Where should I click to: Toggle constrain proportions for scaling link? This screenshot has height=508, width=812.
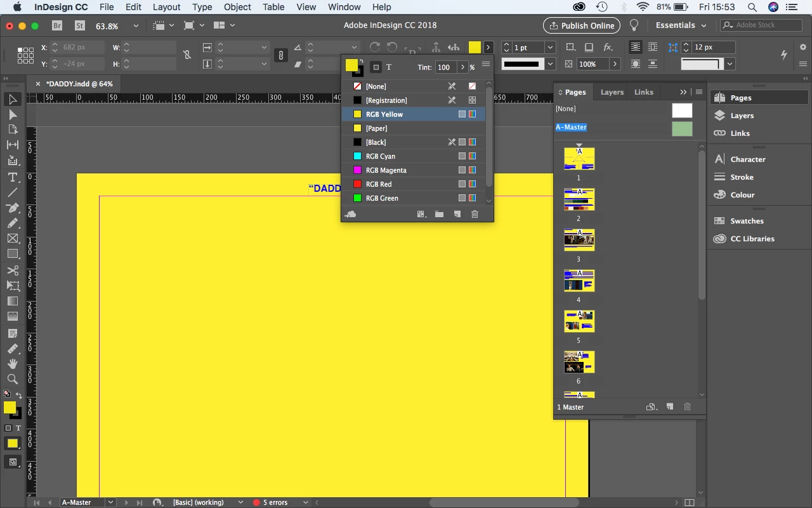281,55
